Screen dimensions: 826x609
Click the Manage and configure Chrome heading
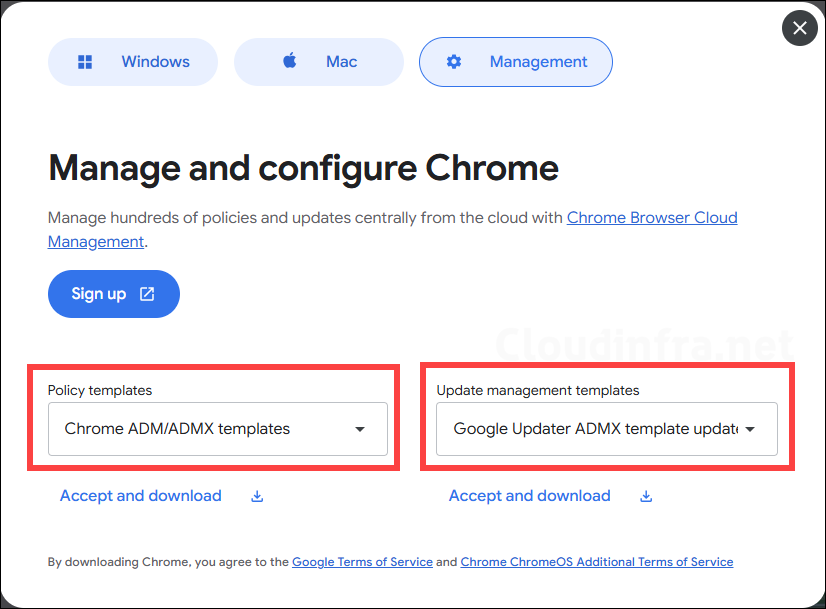coord(303,168)
